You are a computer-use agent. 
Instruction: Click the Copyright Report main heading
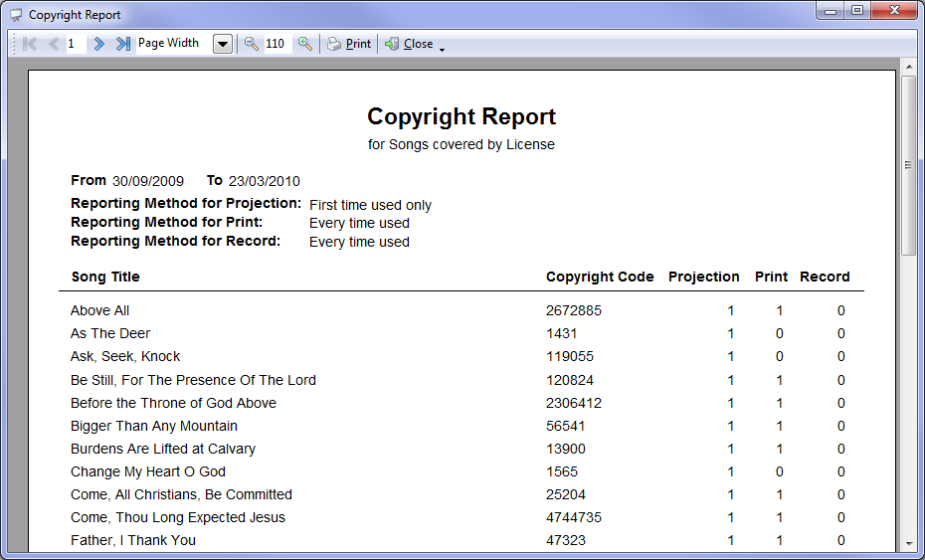pos(462,116)
